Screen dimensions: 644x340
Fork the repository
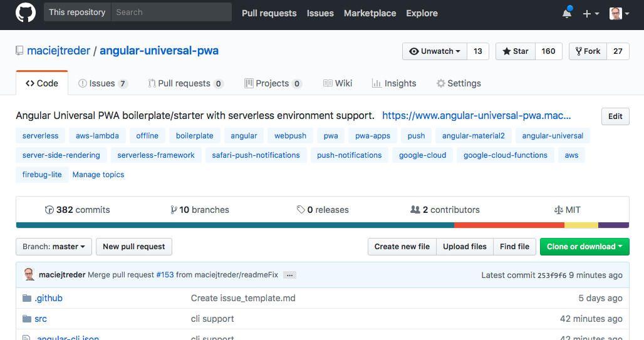(x=588, y=51)
